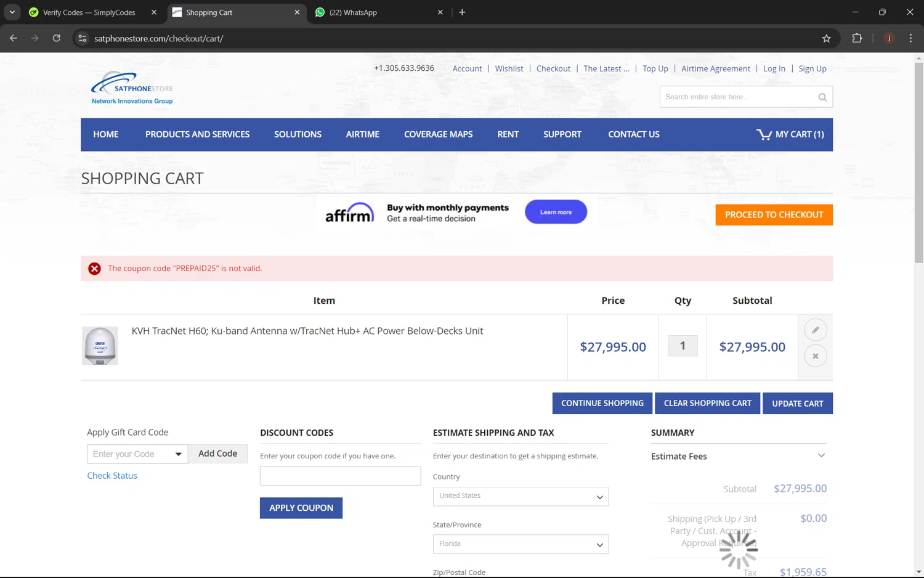This screenshot has width=924, height=578.
Task: Click CONTINUE SHOPPING button
Action: pyautogui.click(x=602, y=404)
